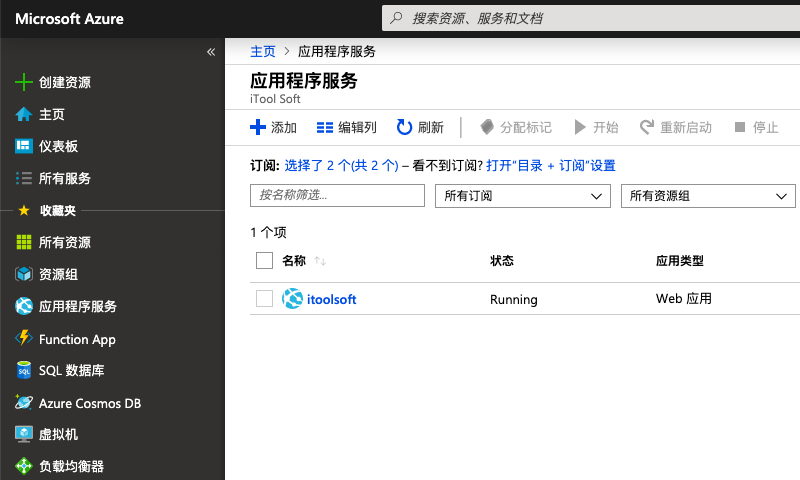Open the itoolsoft app link
This screenshot has width=800, height=480.
tap(331, 299)
